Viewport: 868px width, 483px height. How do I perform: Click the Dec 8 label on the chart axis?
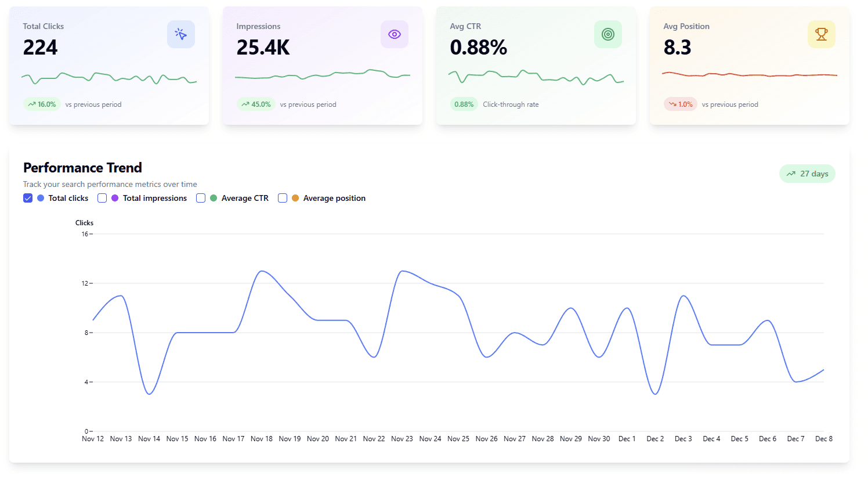click(823, 438)
